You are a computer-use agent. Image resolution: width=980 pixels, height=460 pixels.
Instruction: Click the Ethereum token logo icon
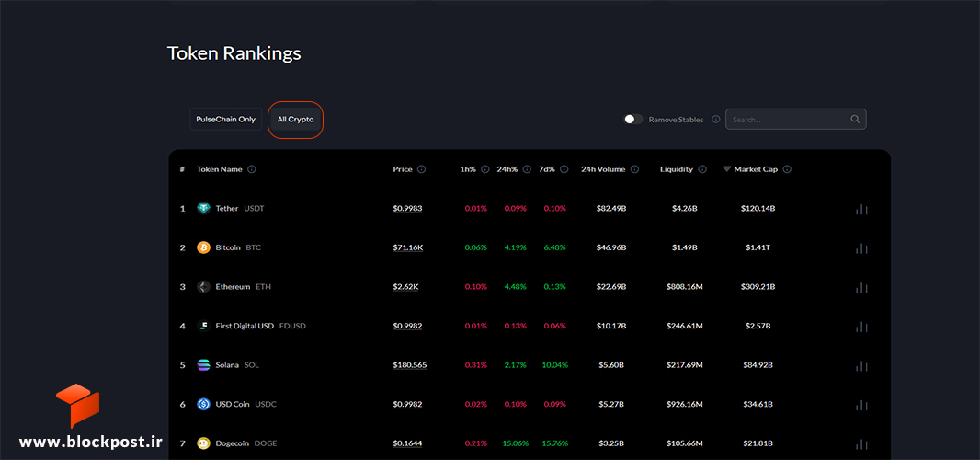click(204, 287)
